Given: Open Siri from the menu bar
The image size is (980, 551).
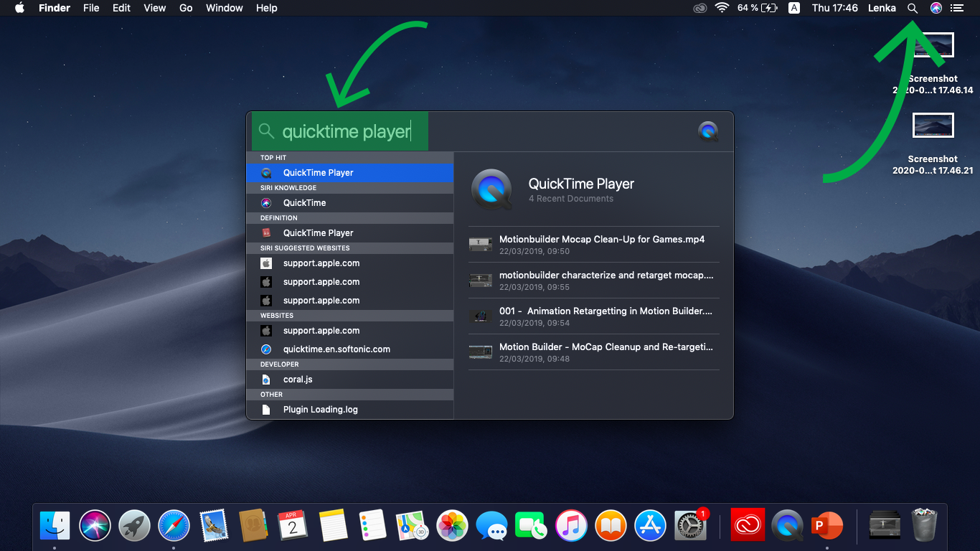Looking at the screenshot, I should (936, 8).
